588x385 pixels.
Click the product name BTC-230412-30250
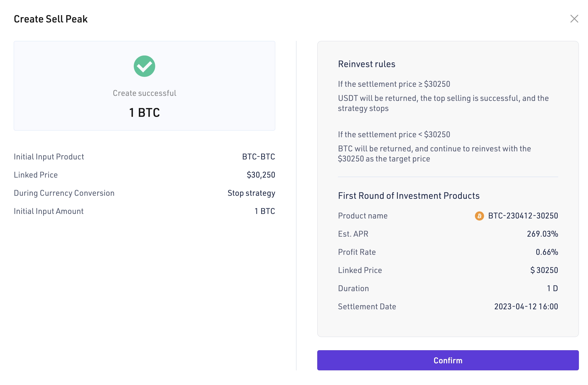523,216
